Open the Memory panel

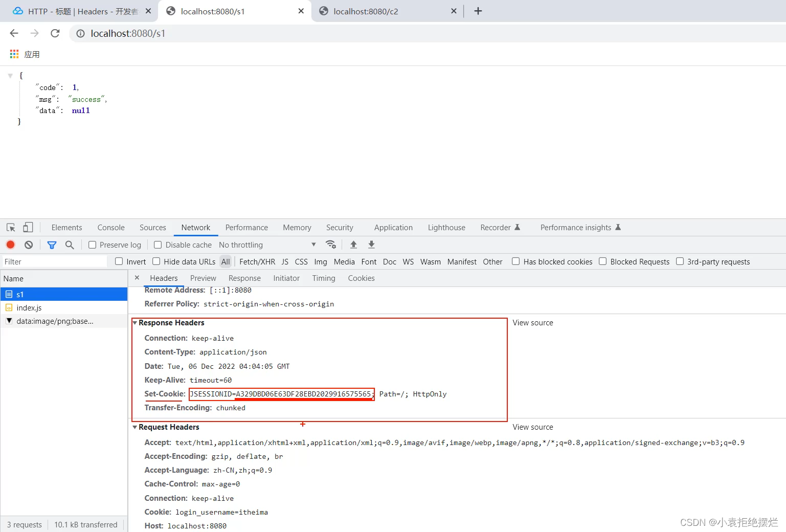click(297, 228)
